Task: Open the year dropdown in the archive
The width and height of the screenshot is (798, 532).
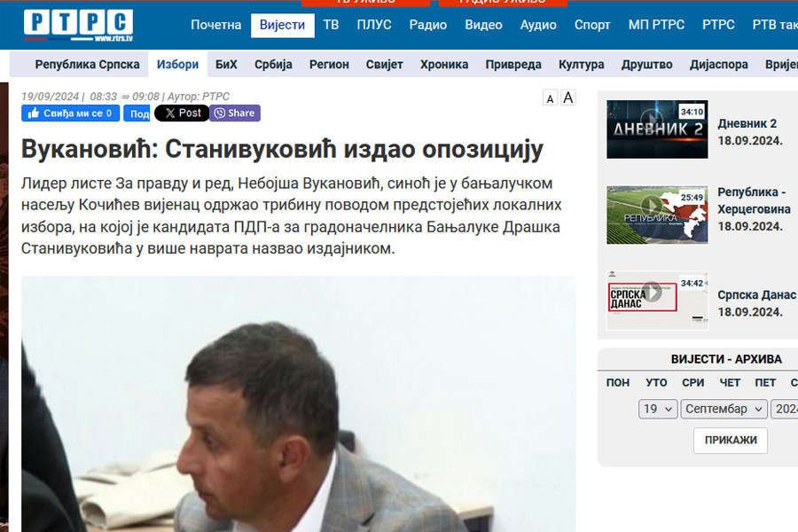Action: (785, 409)
